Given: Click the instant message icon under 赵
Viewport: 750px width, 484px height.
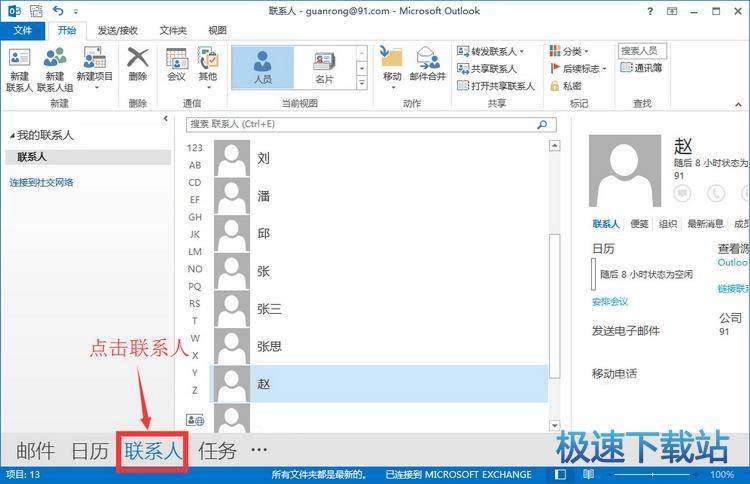Looking at the screenshot, I should [683, 193].
